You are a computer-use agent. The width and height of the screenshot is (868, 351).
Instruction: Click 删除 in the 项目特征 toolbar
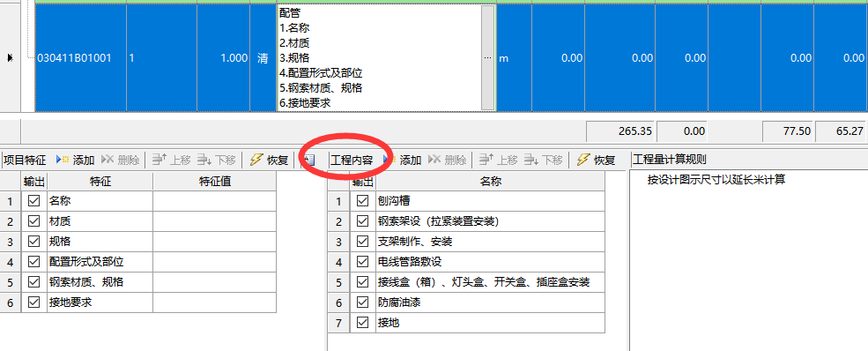[x=121, y=161]
